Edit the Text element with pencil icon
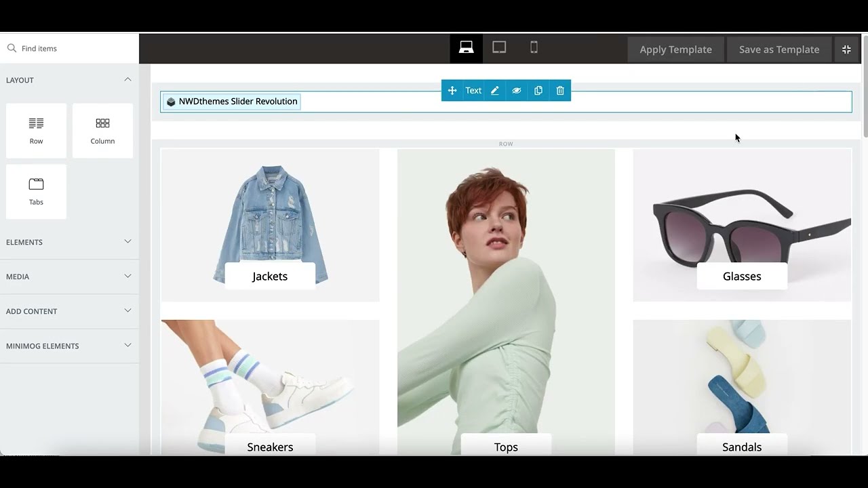 tap(495, 90)
